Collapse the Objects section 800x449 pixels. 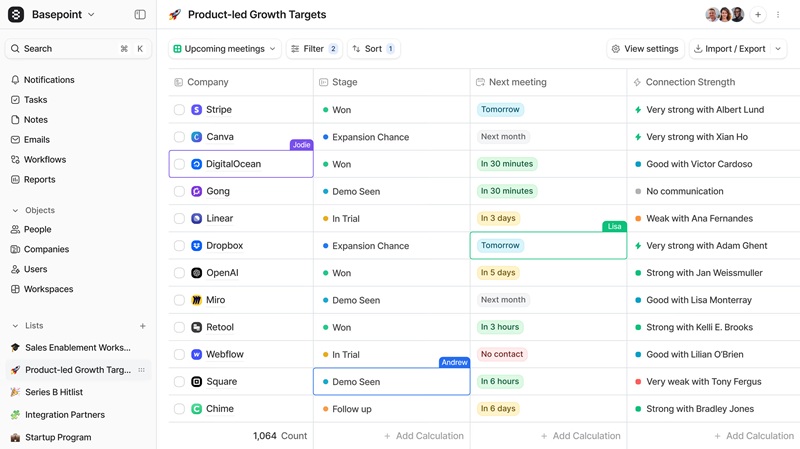[x=15, y=211]
